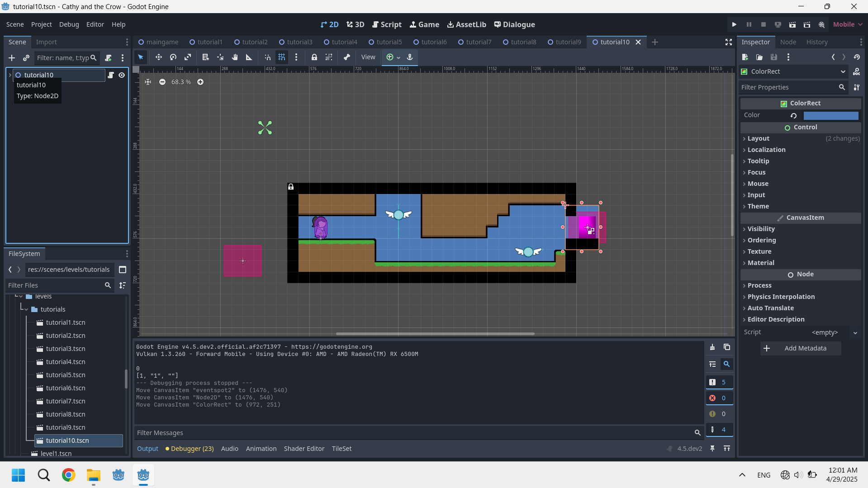Screen dimensions: 868x488
Task: Select the Select Mode arrow tool
Action: [x=141, y=57]
